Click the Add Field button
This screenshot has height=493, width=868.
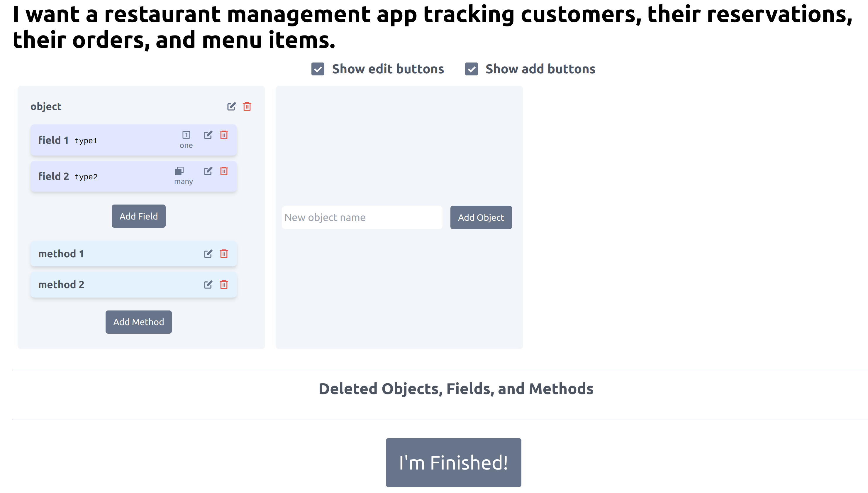139,216
